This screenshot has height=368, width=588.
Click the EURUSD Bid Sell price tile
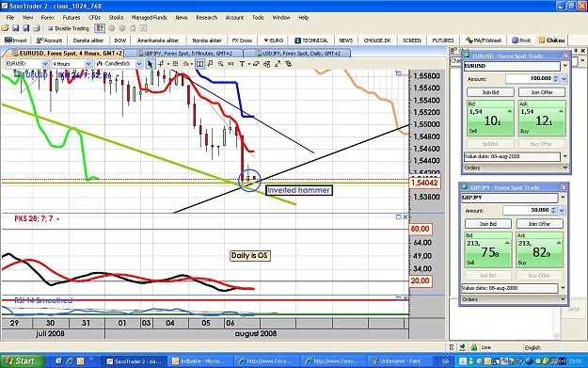click(490, 119)
